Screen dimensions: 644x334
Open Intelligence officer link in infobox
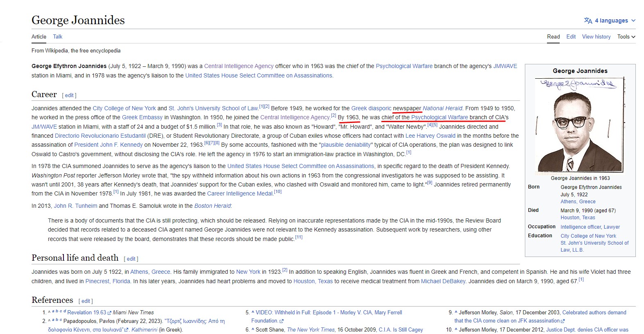581,227
